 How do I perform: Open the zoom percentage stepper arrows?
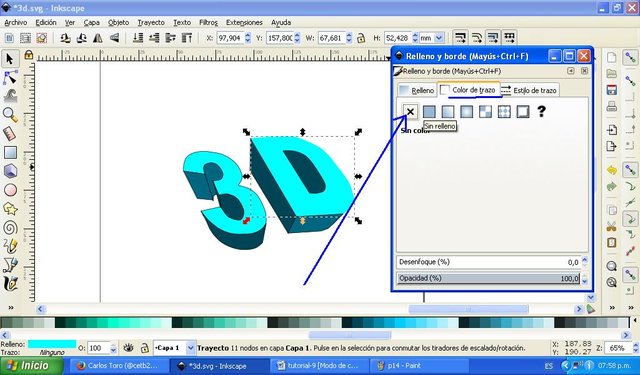click(636, 348)
